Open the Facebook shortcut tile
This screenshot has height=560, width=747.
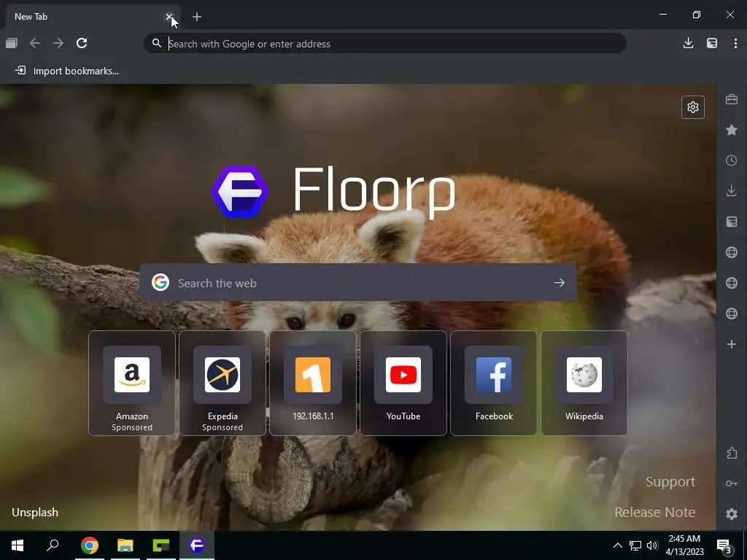click(494, 383)
